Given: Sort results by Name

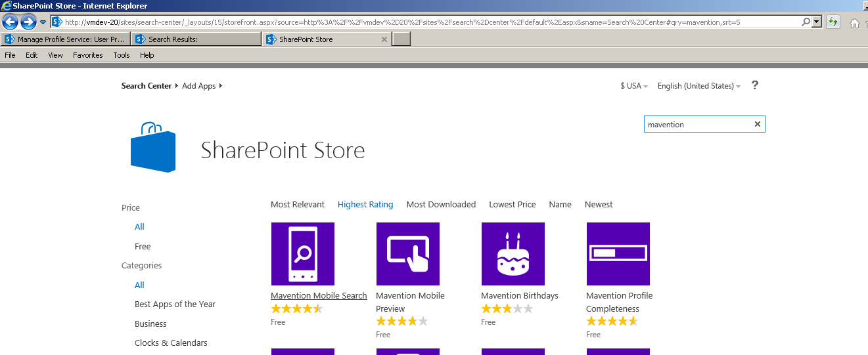Looking at the screenshot, I should click(560, 205).
